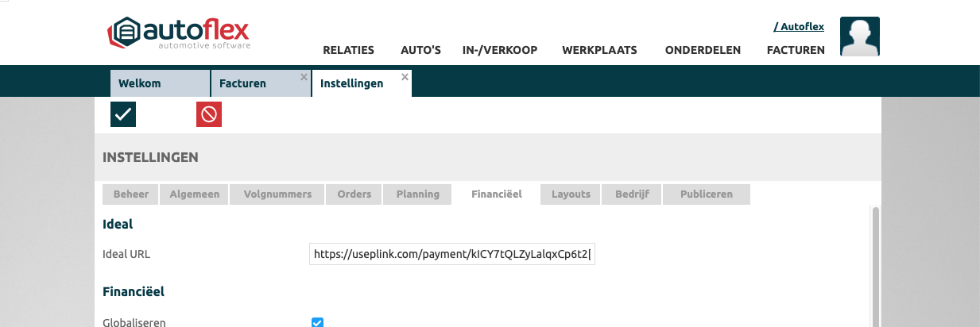Open the Facturen menu in header
The width and height of the screenshot is (980, 327).
[x=795, y=50]
